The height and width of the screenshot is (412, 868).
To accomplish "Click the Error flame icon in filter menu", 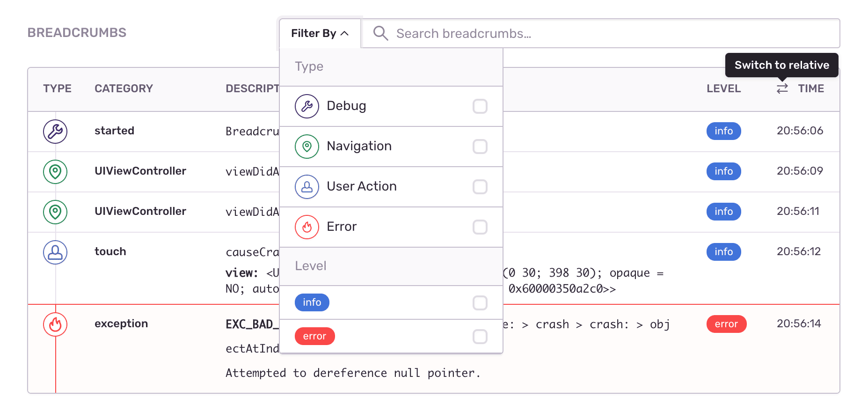I will (x=307, y=227).
